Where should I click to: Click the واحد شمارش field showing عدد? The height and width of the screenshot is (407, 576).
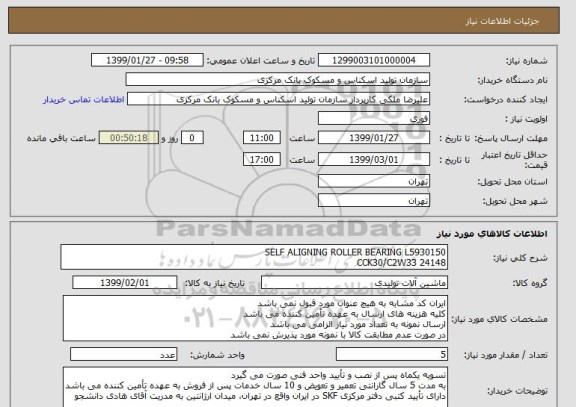point(123,354)
